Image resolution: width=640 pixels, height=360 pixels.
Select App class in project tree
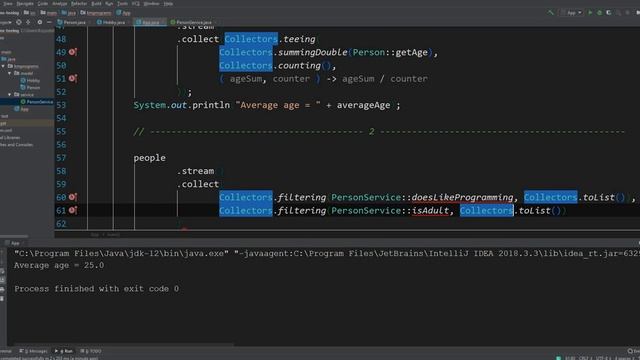[x=22, y=109]
